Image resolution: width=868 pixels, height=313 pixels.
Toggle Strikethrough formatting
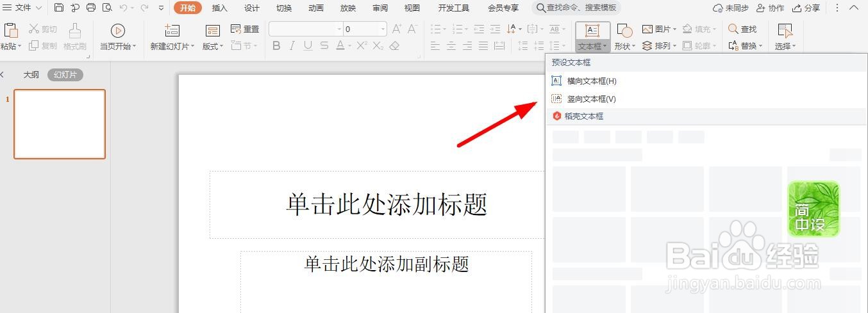(324, 45)
